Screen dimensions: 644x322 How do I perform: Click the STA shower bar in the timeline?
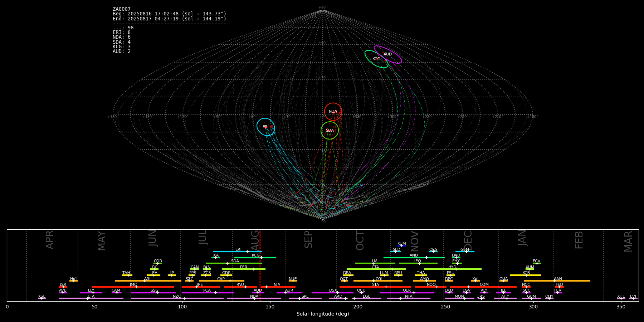(375, 287)
